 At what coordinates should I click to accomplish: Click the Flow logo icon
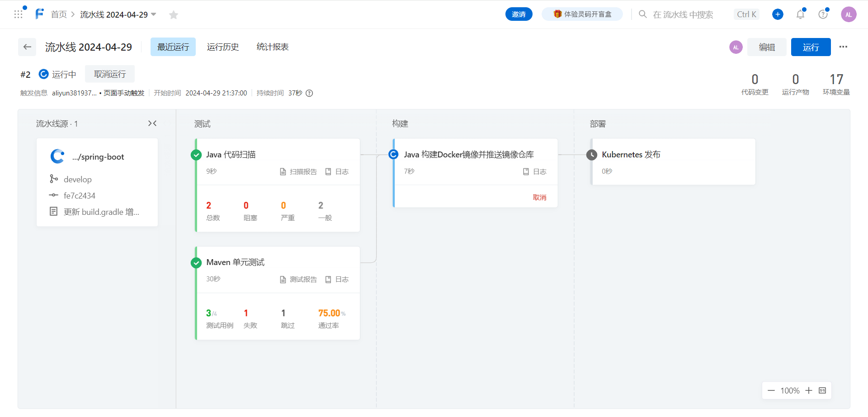coord(40,14)
